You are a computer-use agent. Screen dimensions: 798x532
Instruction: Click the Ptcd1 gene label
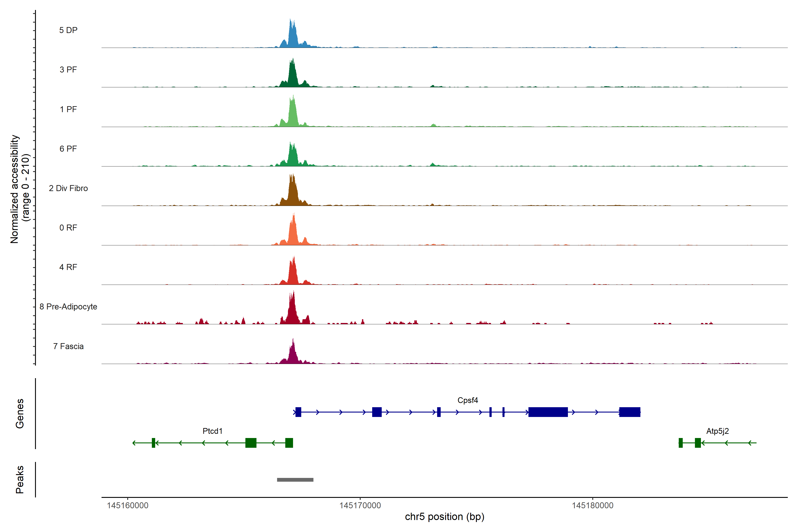(x=212, y=431)
